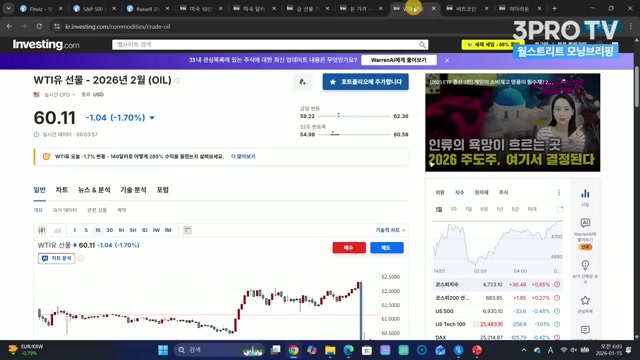Click the star on the portfolio add button
Image resolution: width=640 pixels, height=360 pixels.
[x=333, y=82]
